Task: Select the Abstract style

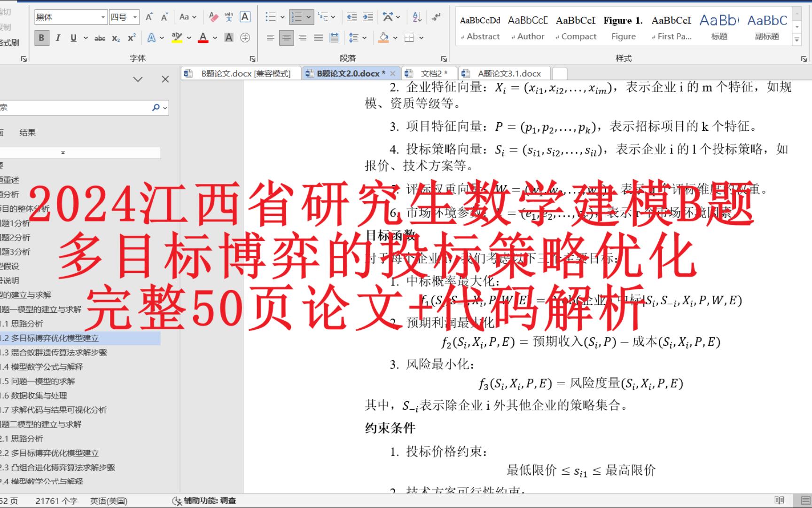Action: click(x=480, y=26)
